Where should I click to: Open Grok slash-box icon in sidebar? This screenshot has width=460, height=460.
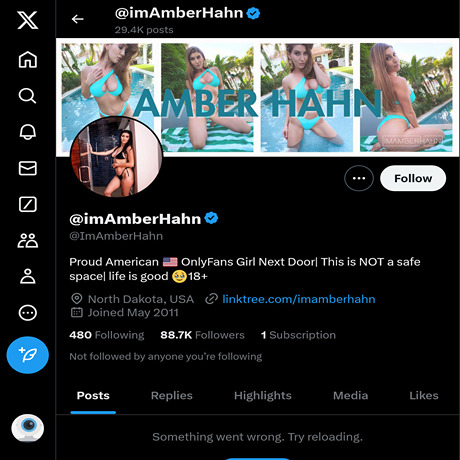28,204
